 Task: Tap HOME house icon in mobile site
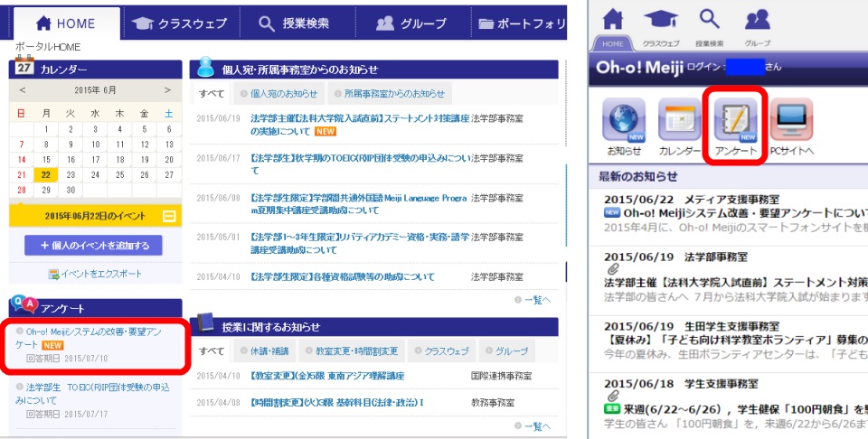(613, 21)
